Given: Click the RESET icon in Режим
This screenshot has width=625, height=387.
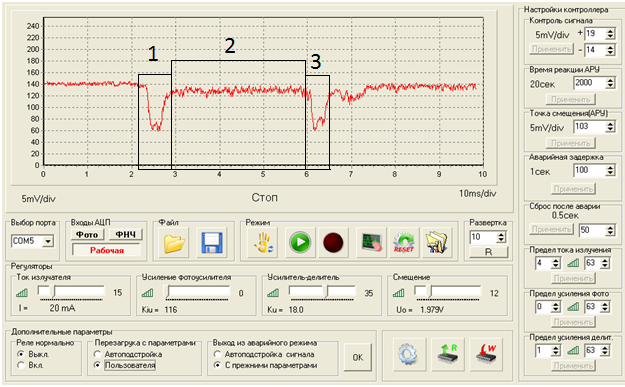Looking at the screenshot, I should (x=404, y=243).
